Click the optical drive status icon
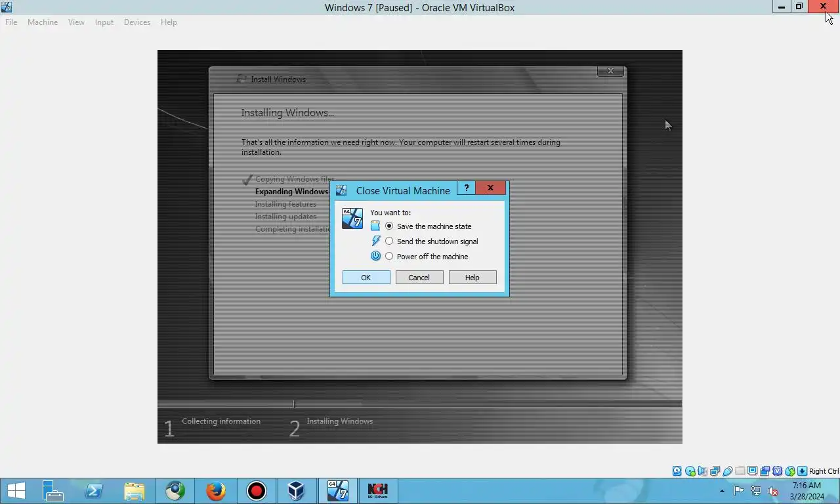This screenshot has width=840, height=504. point(690,471)
